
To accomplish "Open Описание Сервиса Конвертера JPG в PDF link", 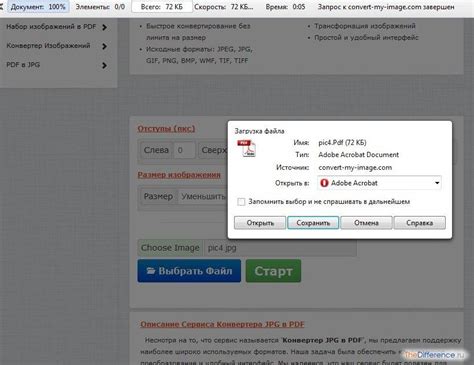I will click(x=222, y=324).
